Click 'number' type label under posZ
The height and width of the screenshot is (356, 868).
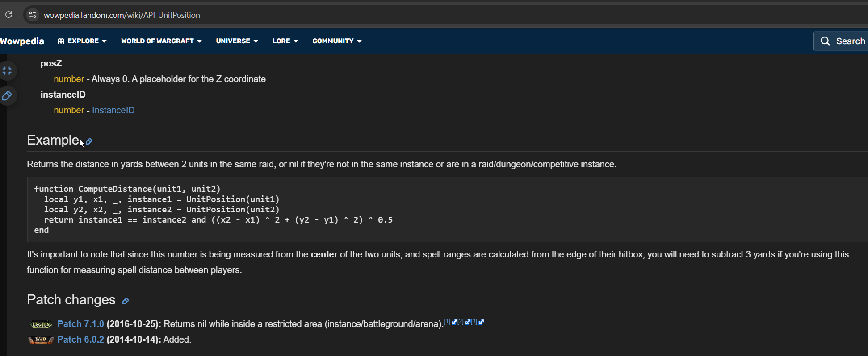click(x=69, y=79)
